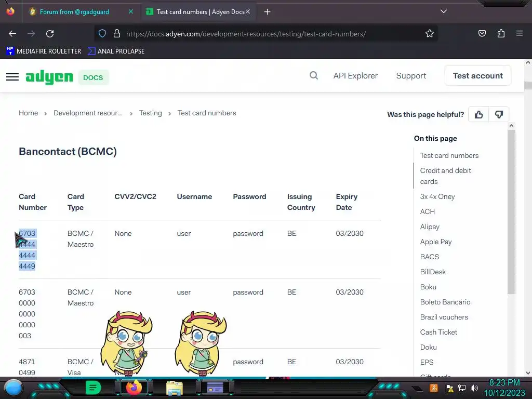Screen dimensions: 532x399
Task: Jump to Doku section
Action: 428,347
